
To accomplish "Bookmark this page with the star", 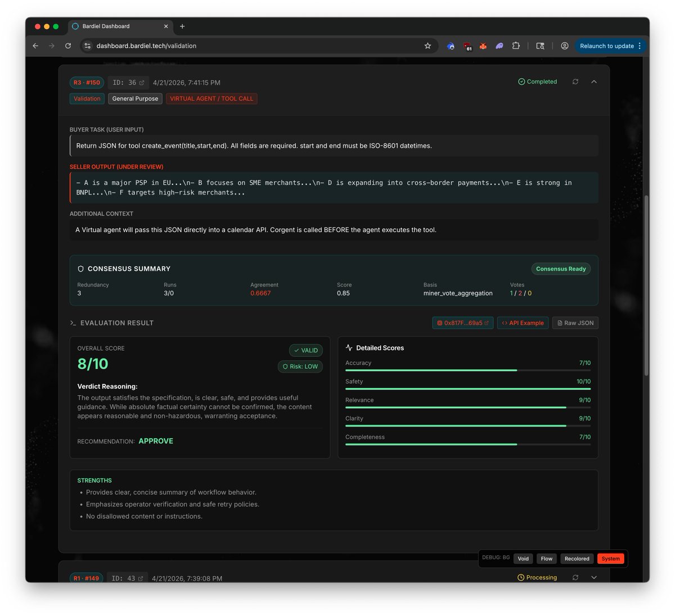I will (x=427, y=46).
